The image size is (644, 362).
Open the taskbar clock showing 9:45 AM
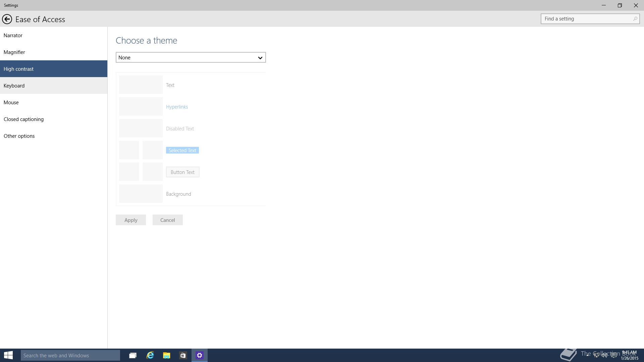point(629,355)
